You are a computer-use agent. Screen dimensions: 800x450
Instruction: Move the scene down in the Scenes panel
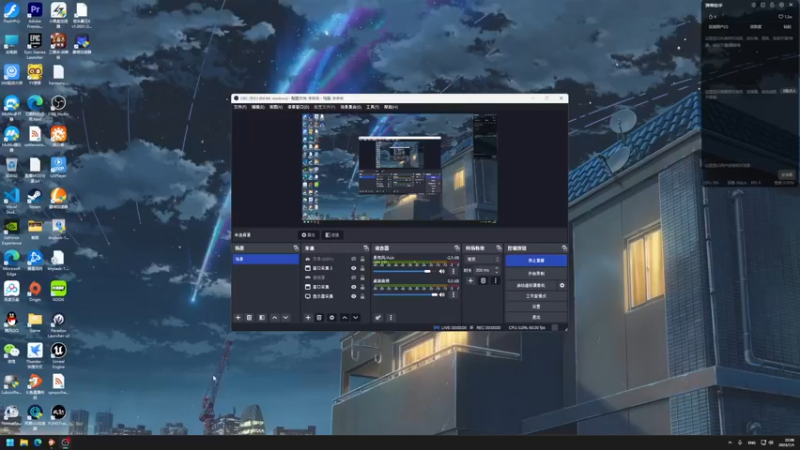(286, 317)
